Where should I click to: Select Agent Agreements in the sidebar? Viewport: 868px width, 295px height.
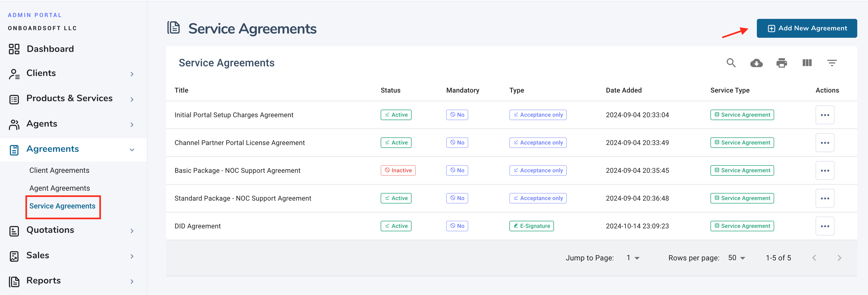click(59, 188)
